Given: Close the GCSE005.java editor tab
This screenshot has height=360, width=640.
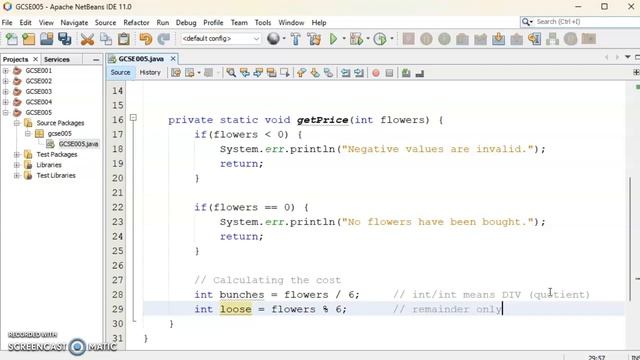Looking at the screenshot, I should click(x=173, y=59).
